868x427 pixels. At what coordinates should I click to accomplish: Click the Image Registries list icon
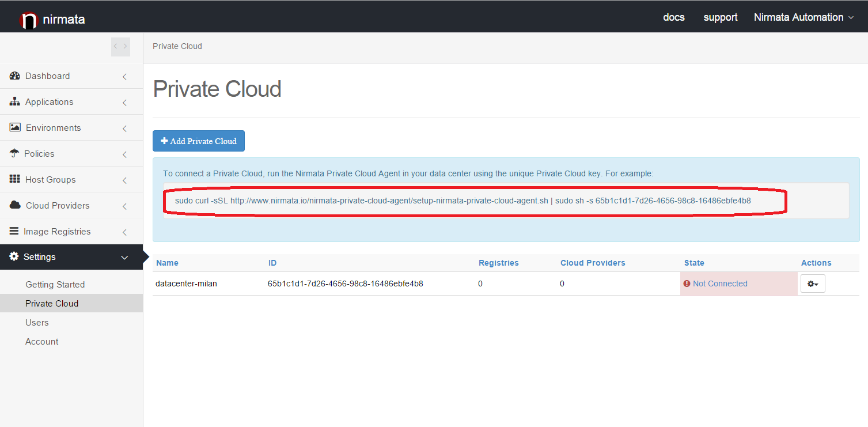click(14, 231)
